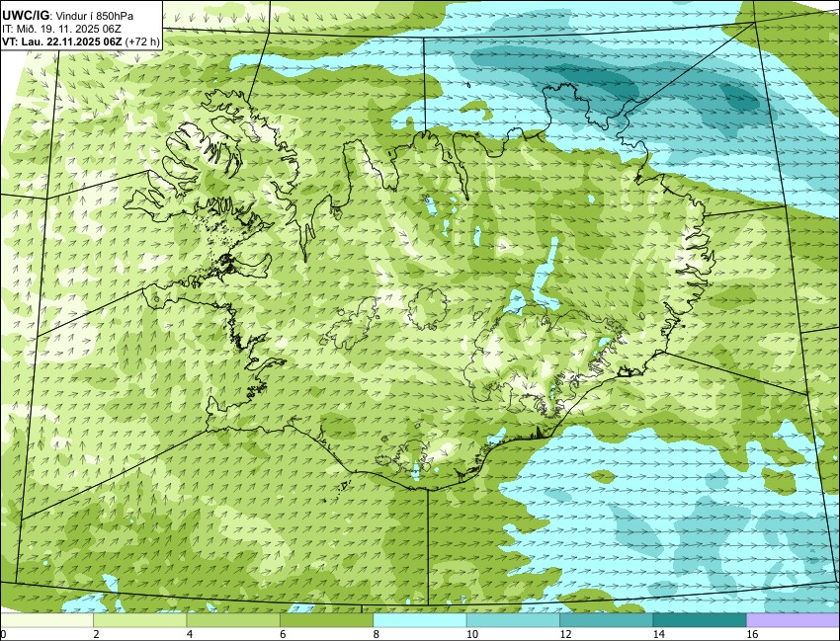Click the 'UWC/IG: Vindur í 850hPa' title text

tap(67, 16)
